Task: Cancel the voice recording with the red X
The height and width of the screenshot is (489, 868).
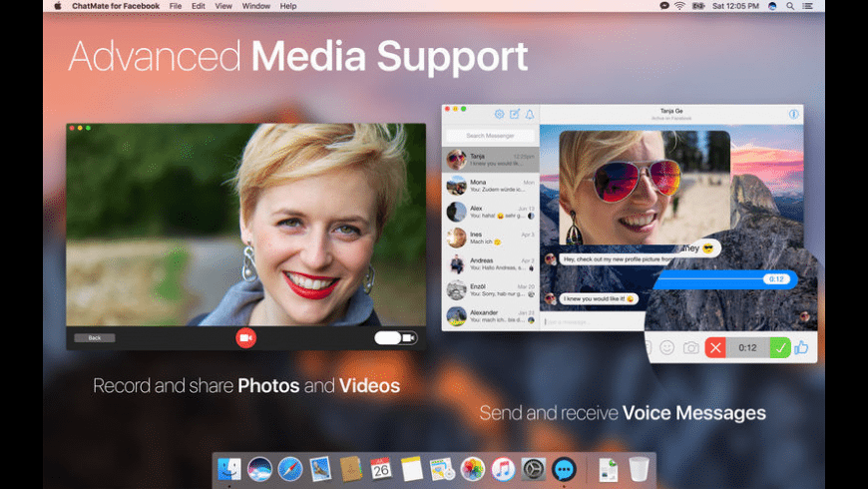Action: click(715, 347)
